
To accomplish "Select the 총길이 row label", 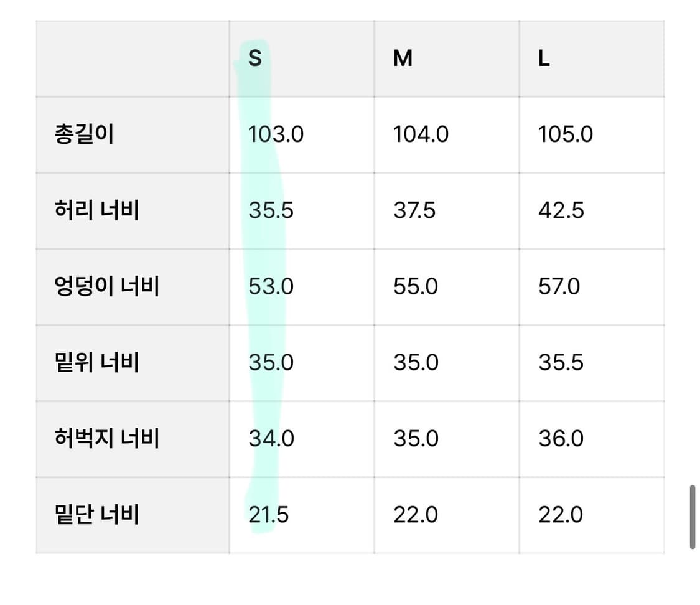I will pos(85,134).
